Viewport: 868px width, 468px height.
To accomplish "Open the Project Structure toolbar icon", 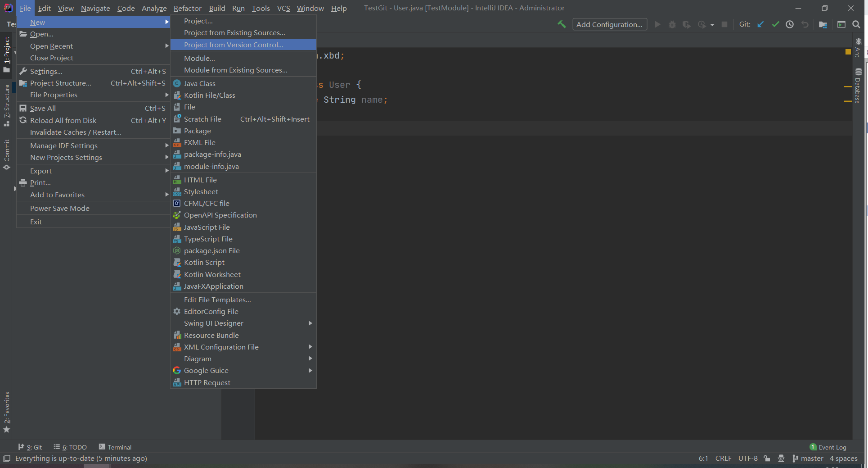I will (823, 24).
